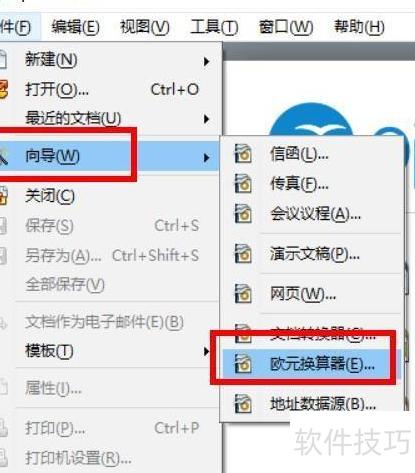Click the wizard icon beside 地址数据源(B)
Viewport: 415px width, 473px height.
click(x=243, y=404)
